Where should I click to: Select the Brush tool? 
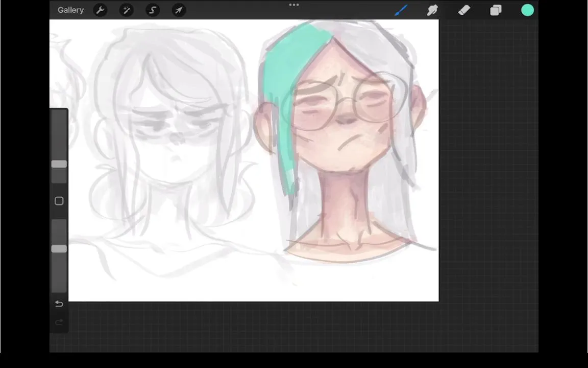click(x=401, y=10)
